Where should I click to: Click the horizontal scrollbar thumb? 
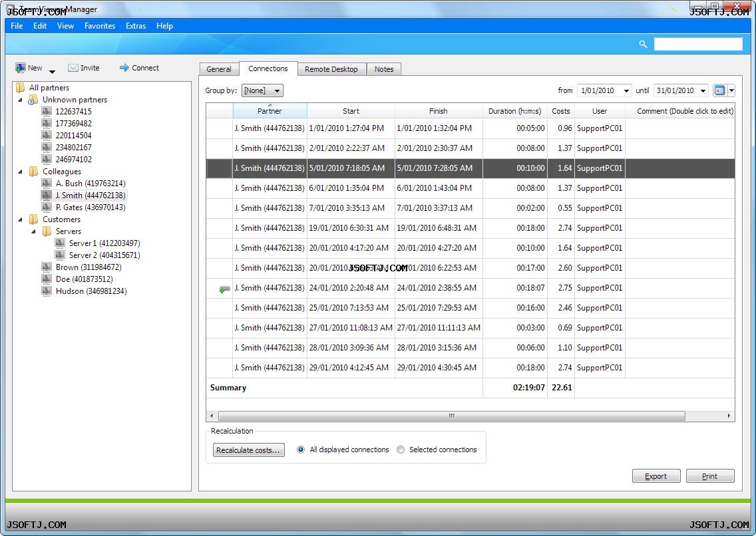click(x=452, y=416)
